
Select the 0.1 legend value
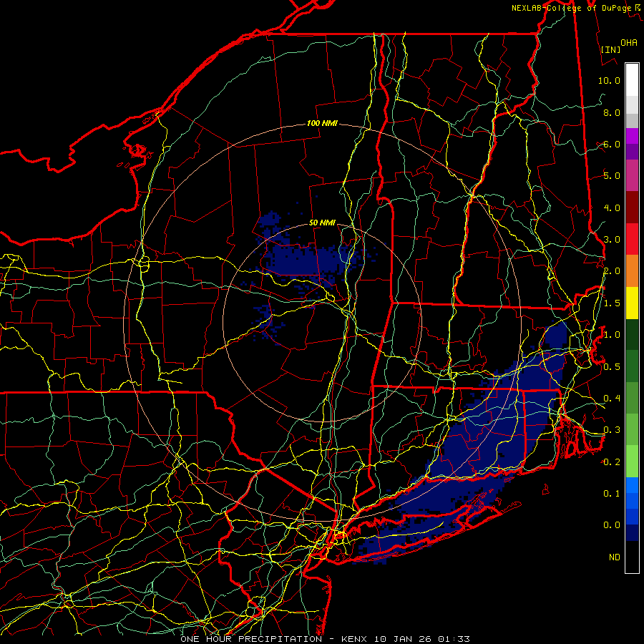(612, 493)
